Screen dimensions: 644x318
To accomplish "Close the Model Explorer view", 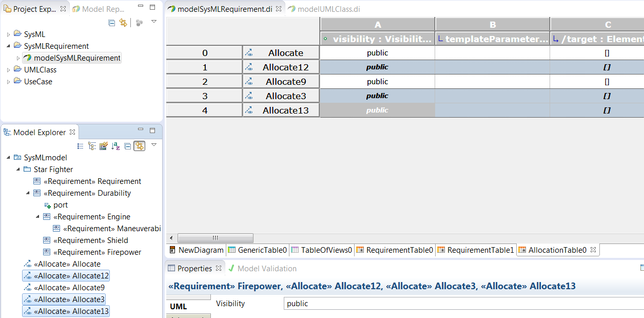I will (x=72, y=132).
